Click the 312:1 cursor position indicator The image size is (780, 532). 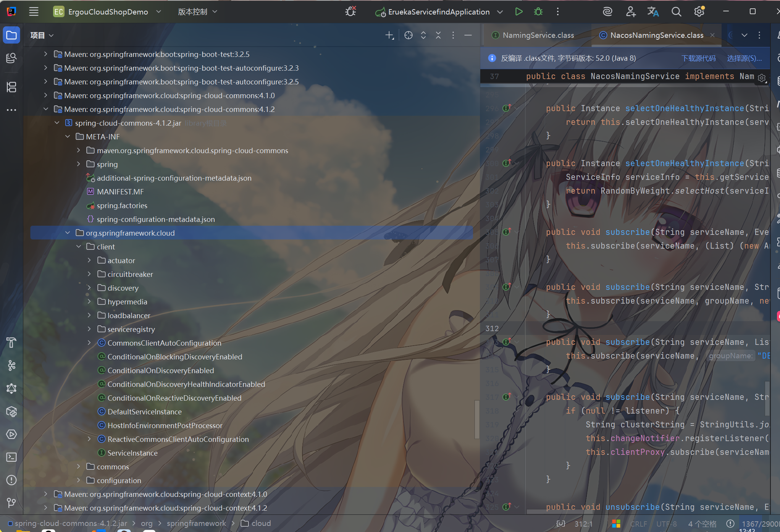[583, 524]
